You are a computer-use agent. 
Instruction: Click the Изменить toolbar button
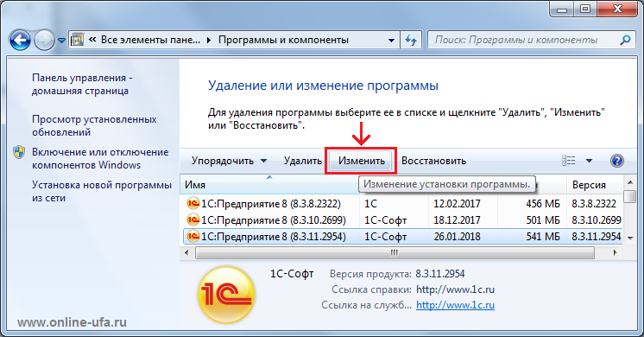[362, 161]
